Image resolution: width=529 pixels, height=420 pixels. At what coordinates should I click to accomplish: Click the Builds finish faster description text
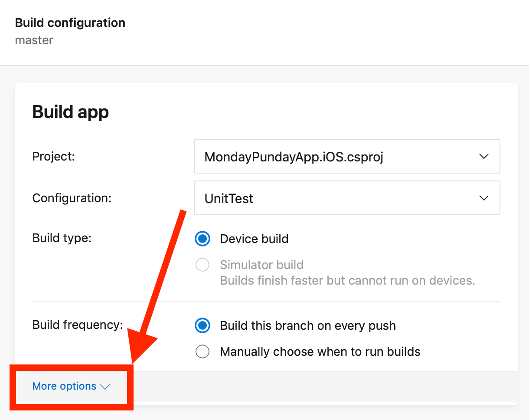347,280
